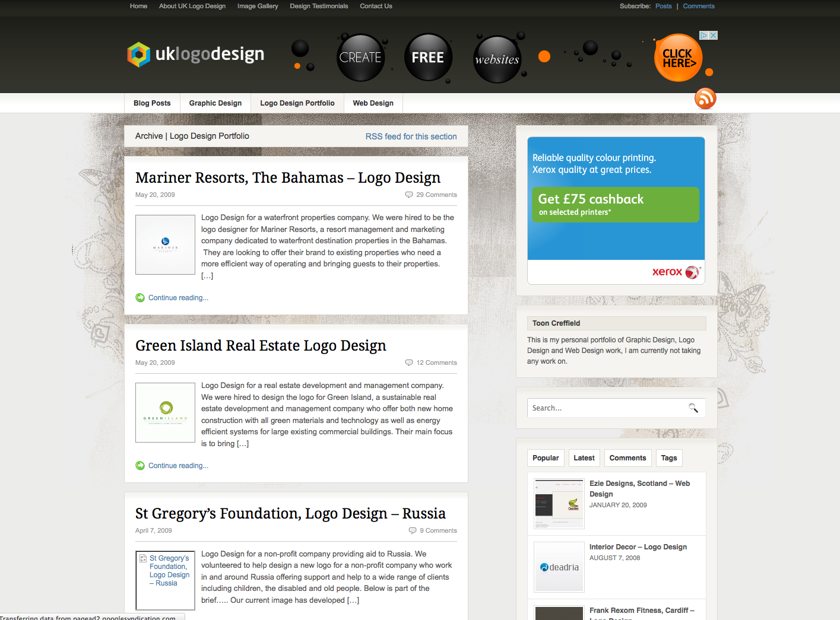Switch to the Latest tab
840x620 pixels.
coord(584,458)
